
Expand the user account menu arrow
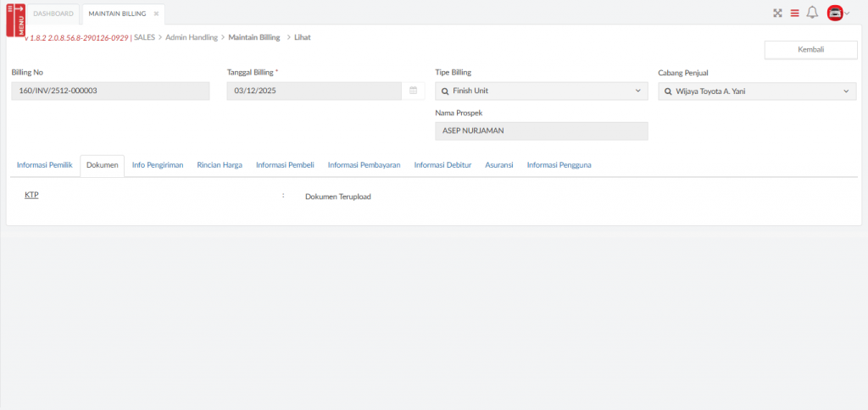pos(847,13)
